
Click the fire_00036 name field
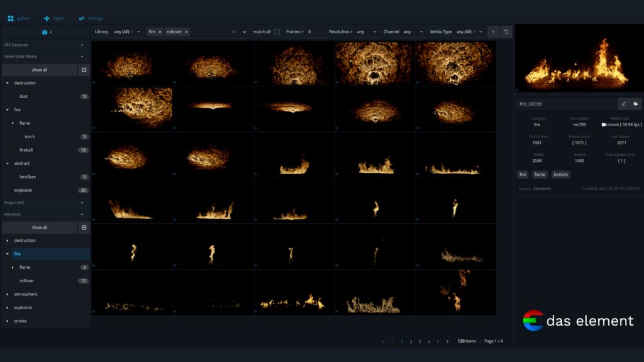567,104
